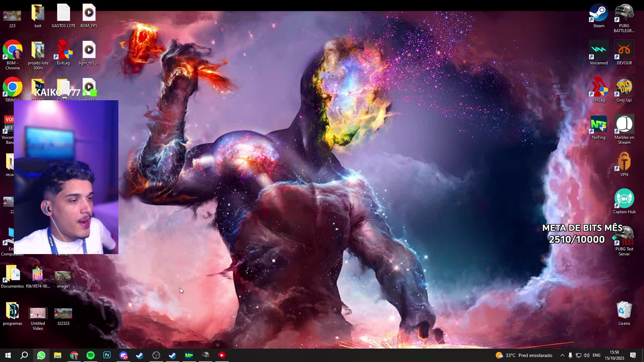Select the Untitled Video file
Viewport: 644px width, 362px height.
[x=38, y=318]
